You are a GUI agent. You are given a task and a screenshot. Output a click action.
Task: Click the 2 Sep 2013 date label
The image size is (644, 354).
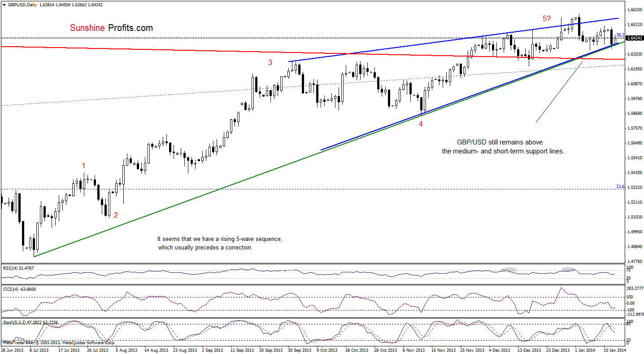point(213,350)
